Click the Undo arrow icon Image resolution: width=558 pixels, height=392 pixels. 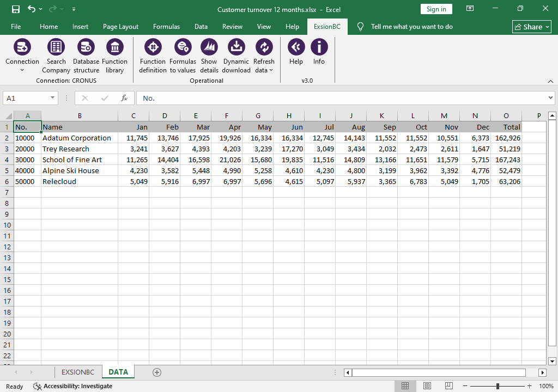(32, 9)
